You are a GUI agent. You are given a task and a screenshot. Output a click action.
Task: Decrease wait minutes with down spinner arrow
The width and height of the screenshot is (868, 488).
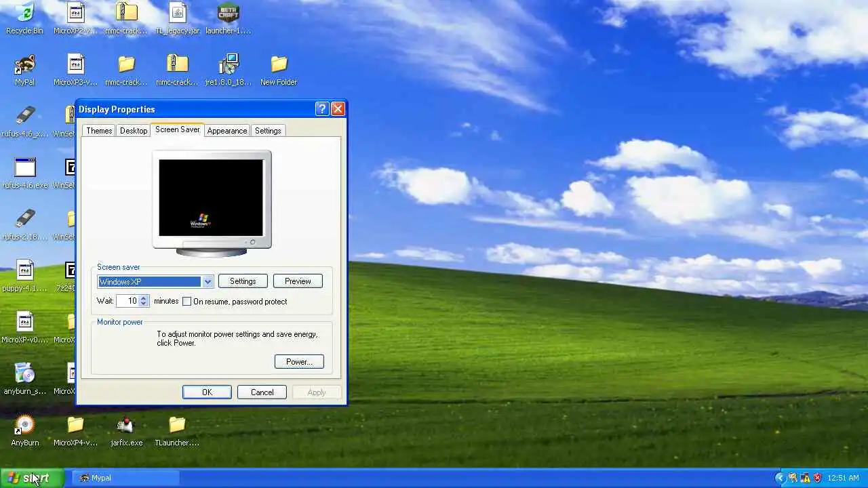144,304
